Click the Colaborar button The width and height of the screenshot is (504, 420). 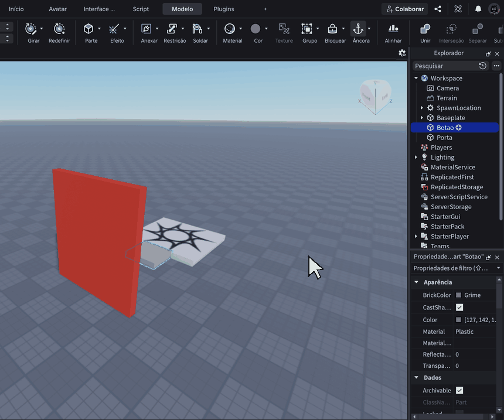[405, 9]
